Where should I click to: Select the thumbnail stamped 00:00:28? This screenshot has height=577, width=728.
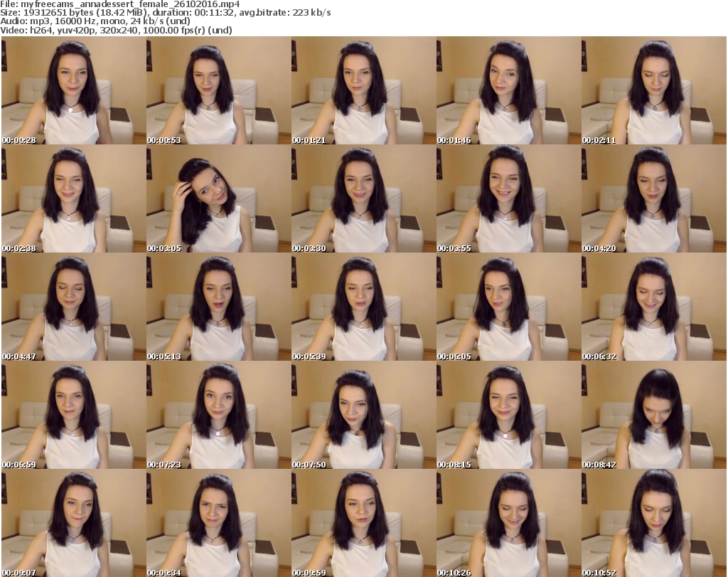(73, 90)
